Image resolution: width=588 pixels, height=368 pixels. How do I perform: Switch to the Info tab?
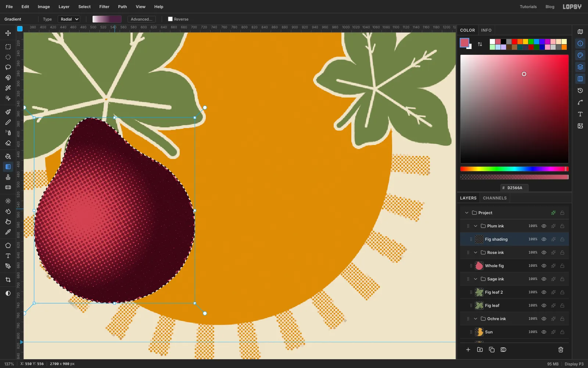(486, 30)
